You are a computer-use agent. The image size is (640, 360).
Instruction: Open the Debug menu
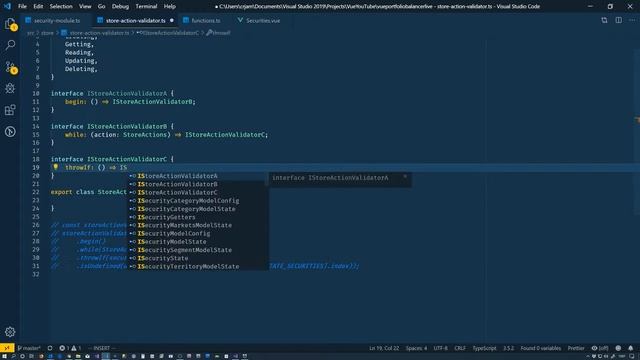120,6
